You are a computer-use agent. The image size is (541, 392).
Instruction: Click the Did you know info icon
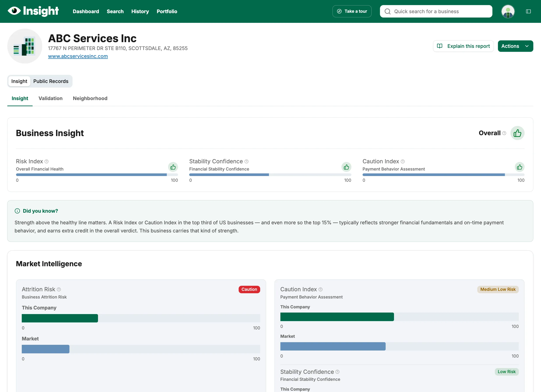tap(17, 211)
